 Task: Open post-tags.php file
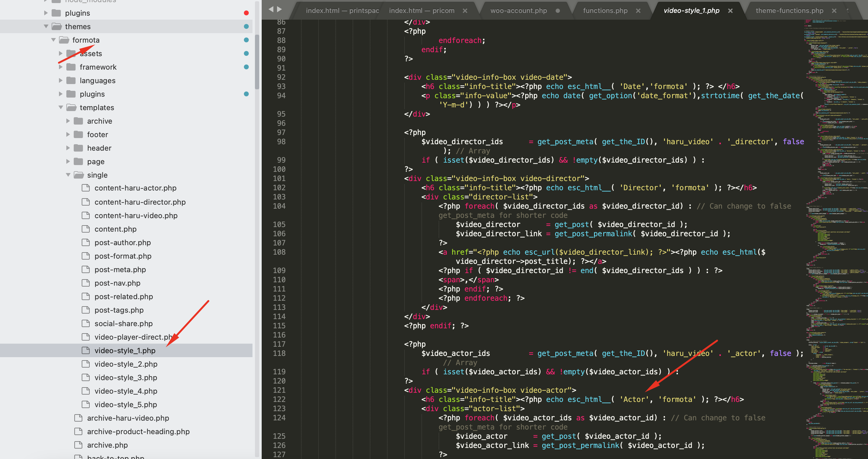119,310
